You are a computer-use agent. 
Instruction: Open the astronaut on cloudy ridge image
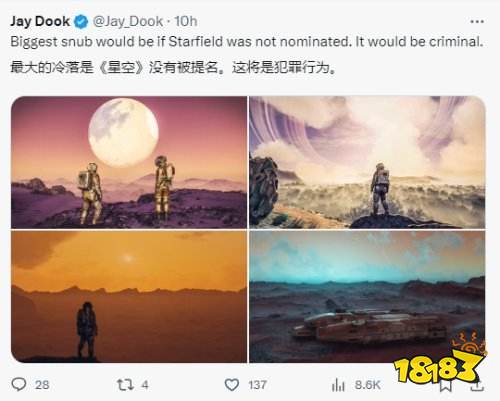[x=367, y=162]
